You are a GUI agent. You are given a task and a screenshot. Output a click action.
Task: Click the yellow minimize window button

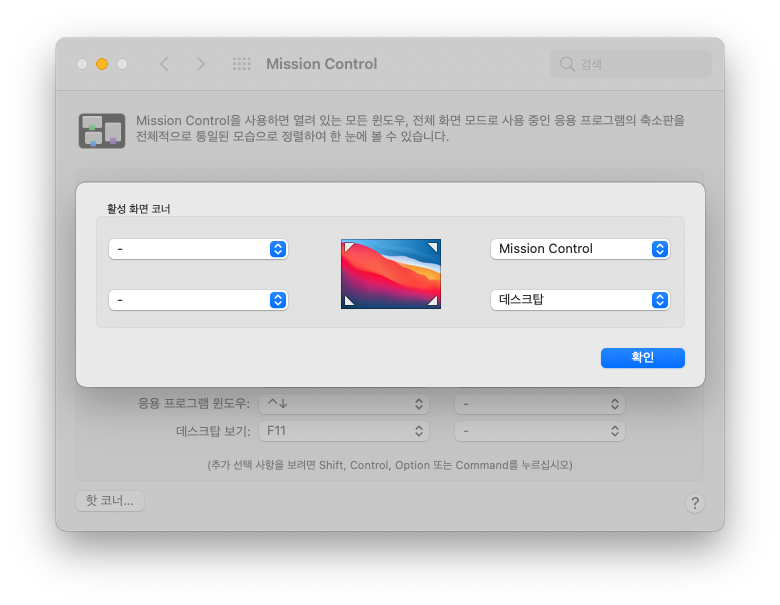tap(102, 64)
